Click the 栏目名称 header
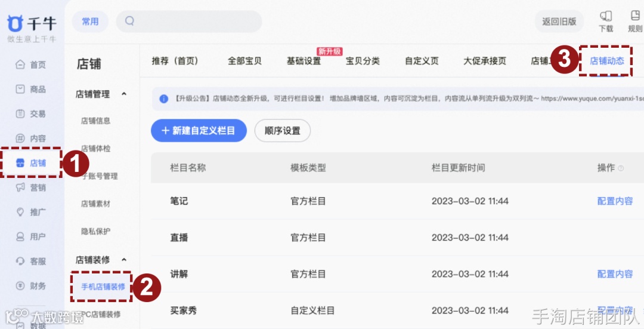Viewport: 644px width, 329px height. click(188, 168)
